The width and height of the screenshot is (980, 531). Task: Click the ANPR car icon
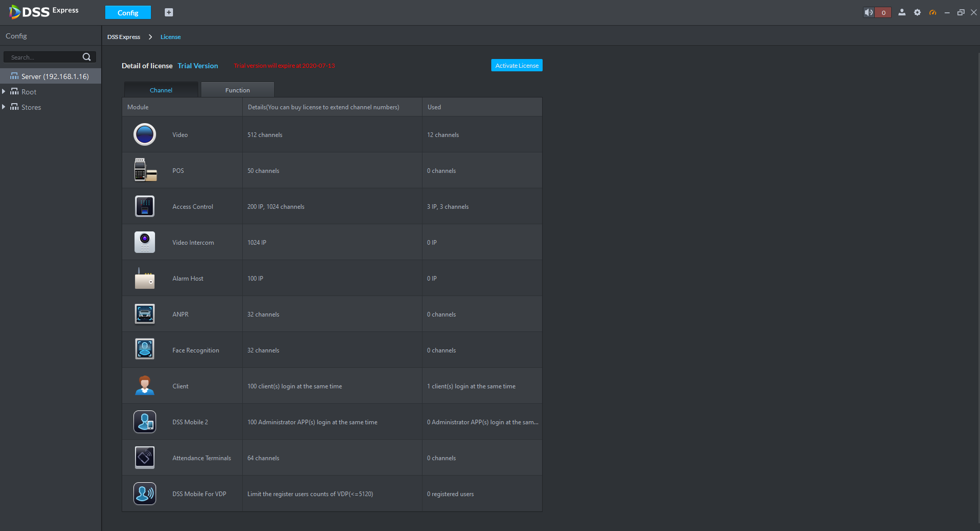(145, 314)
